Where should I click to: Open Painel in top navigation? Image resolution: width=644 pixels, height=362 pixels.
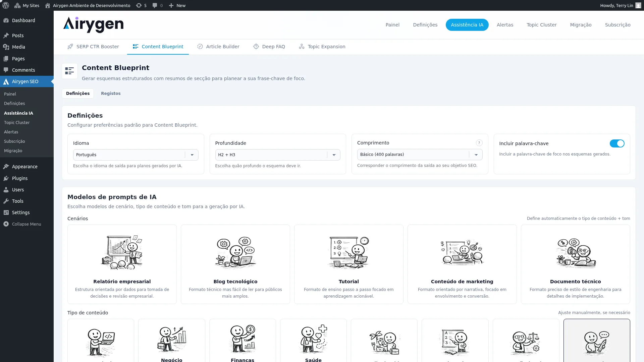pos(392,25)
